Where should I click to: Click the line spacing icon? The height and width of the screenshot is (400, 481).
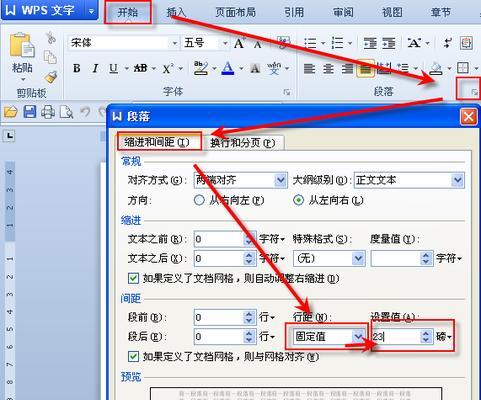click(403, 68)
